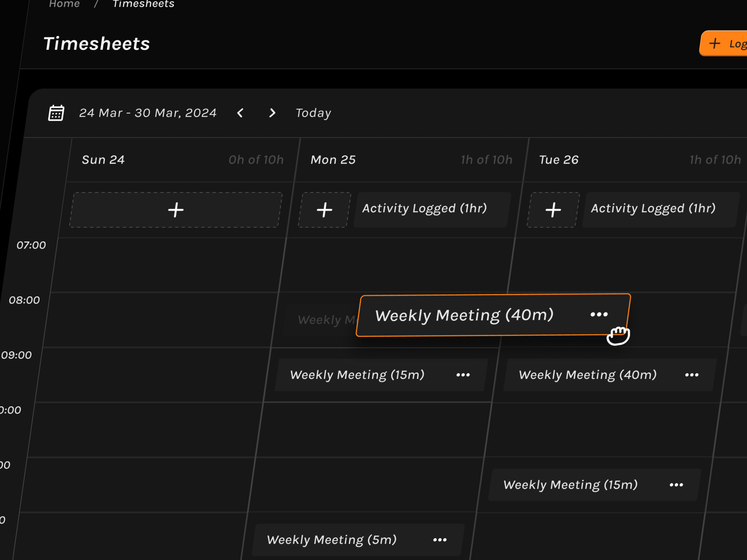Navigate to the previous week with the left chevron
The image size is (747, 560).
pos(240,113)
